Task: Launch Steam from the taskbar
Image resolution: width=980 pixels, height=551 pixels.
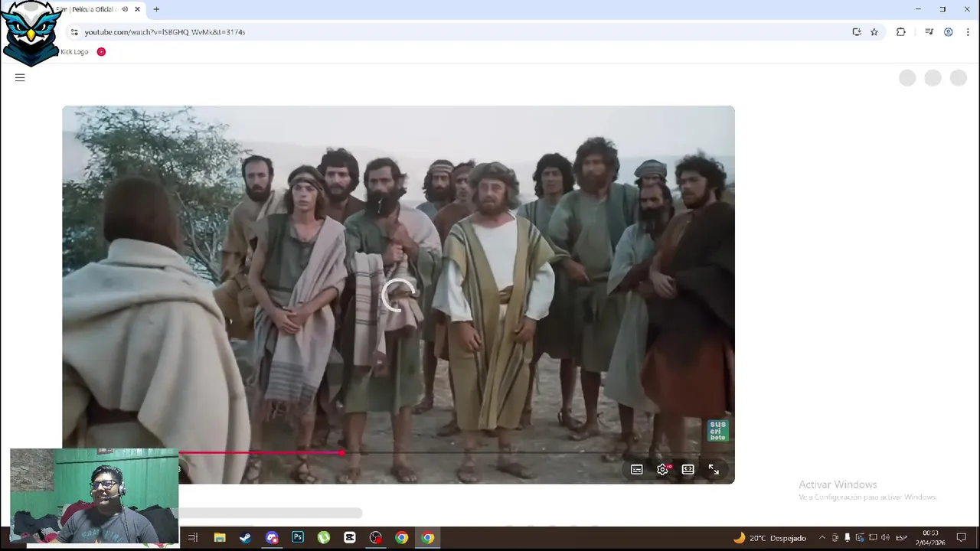Action: [245, 538]
